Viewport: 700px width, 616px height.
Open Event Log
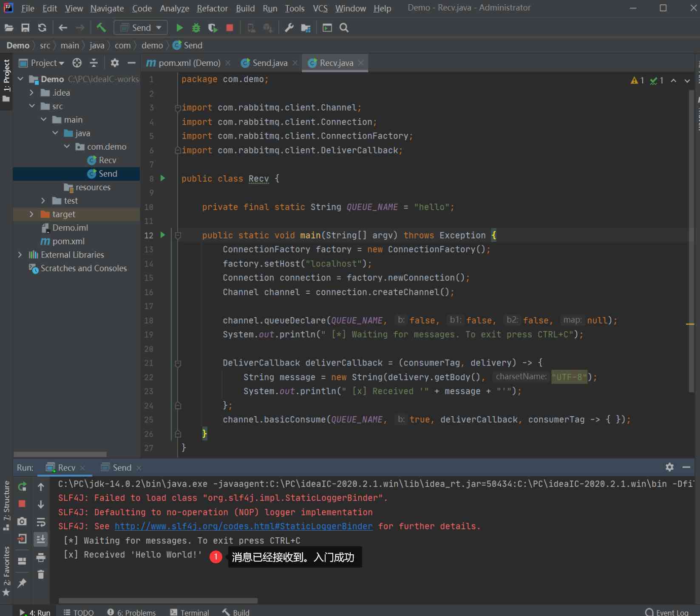667,612
